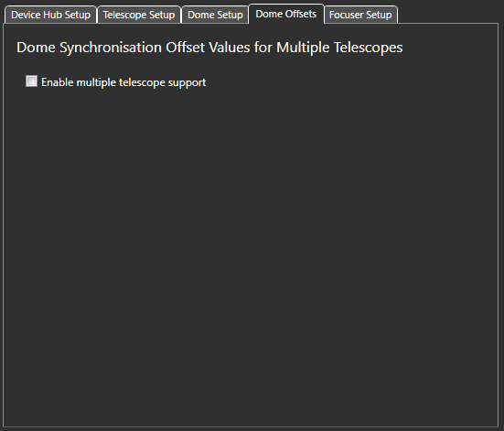The height and width of the screenshot is (431, 504).
Task: Click the Dome Offsets tab
Action: [x=286, y=14]
